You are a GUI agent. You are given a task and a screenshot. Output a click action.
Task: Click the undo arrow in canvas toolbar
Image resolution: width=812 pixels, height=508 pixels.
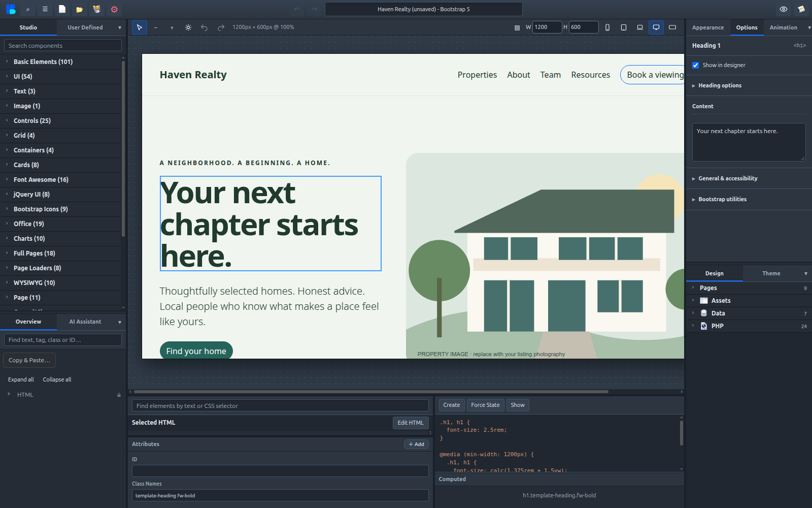coord(205,27)
